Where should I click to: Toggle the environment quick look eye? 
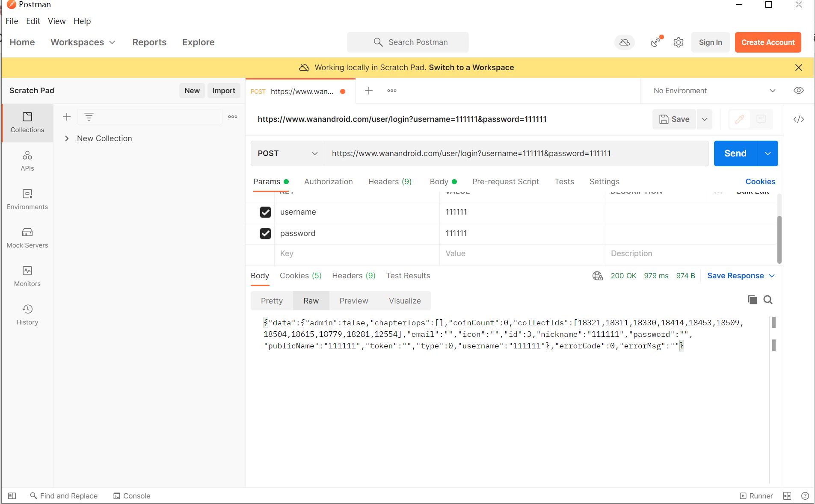coord(799,91)
